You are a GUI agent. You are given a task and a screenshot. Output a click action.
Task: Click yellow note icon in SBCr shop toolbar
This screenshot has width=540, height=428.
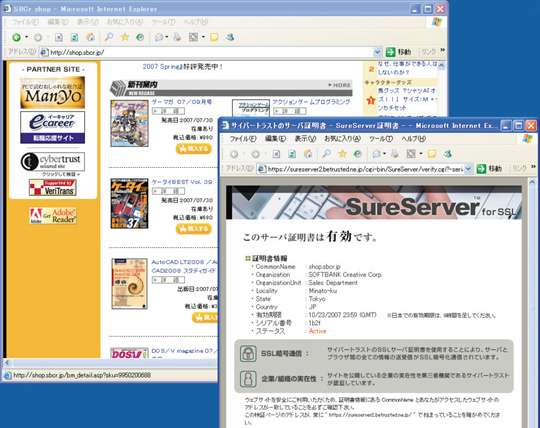pyautogui.click(x=214, y=37)
